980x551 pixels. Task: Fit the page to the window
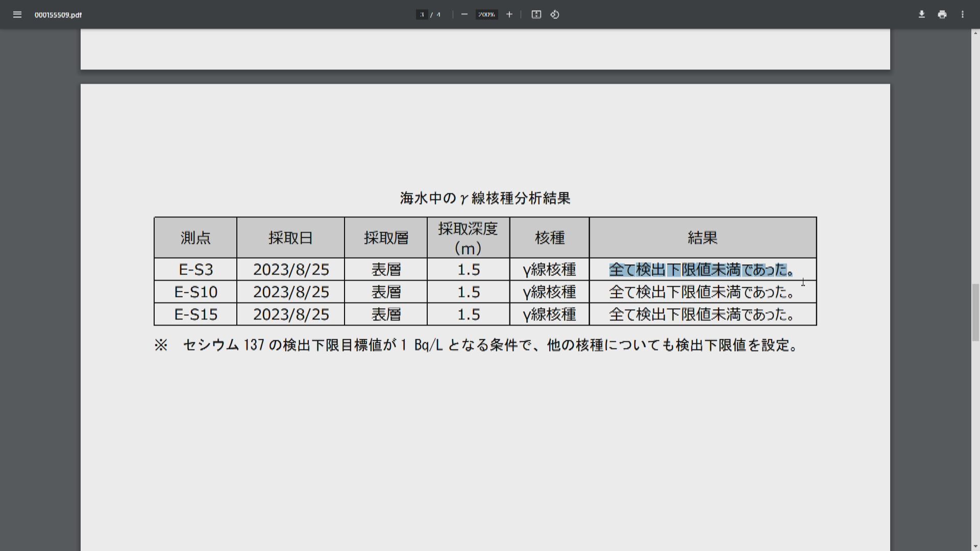[x=536, y=15]
